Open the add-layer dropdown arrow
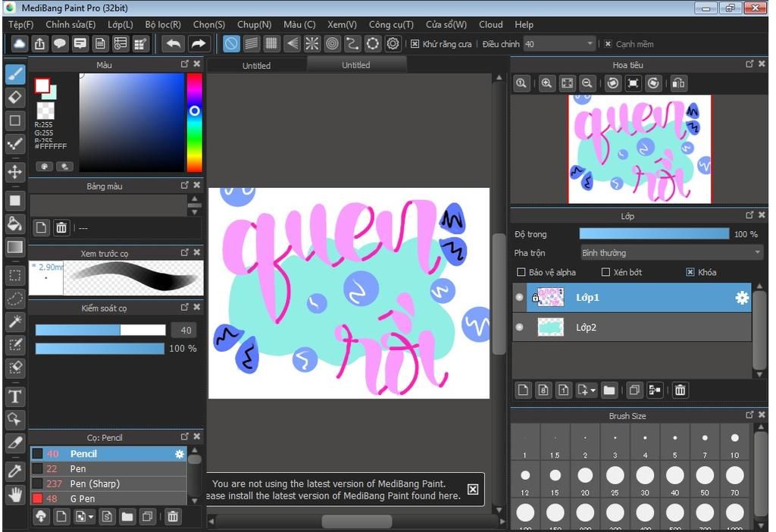 (x=593, y=390)
